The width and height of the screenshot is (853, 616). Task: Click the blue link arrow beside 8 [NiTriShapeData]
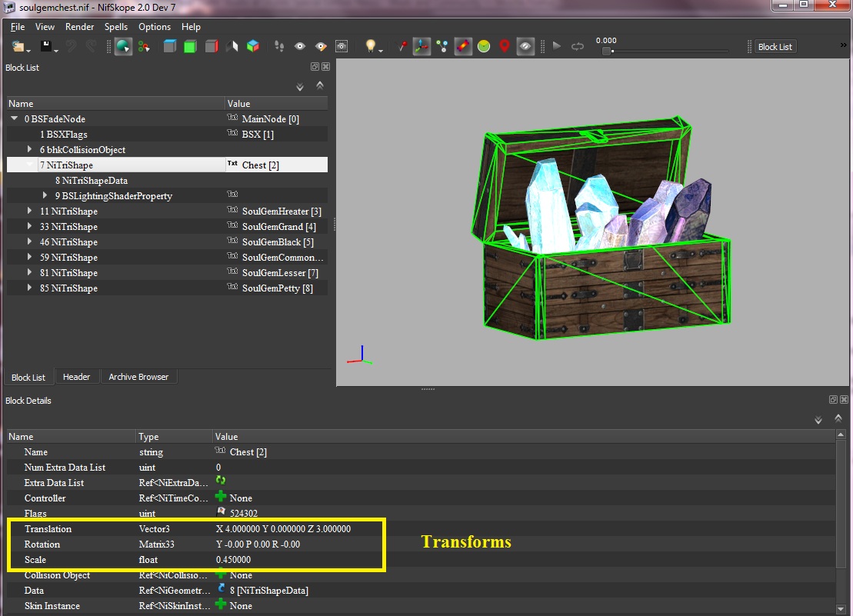[221, 589]
